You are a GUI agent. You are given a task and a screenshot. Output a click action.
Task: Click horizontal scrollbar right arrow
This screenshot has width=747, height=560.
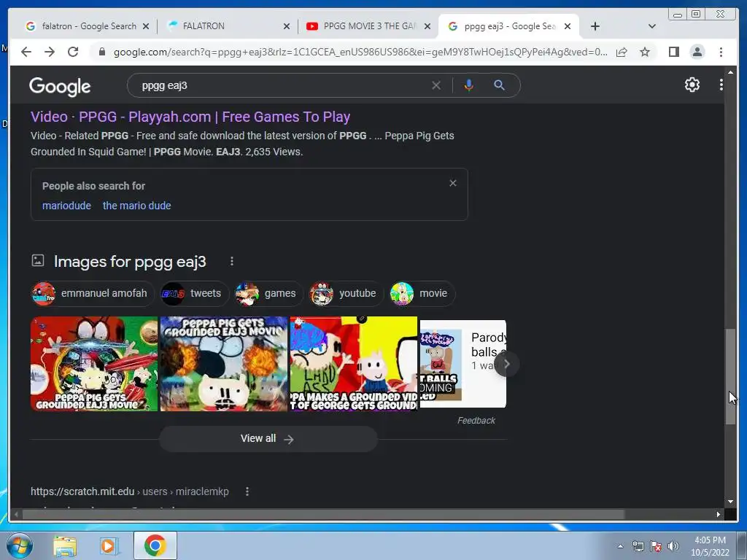pos(718,514)
